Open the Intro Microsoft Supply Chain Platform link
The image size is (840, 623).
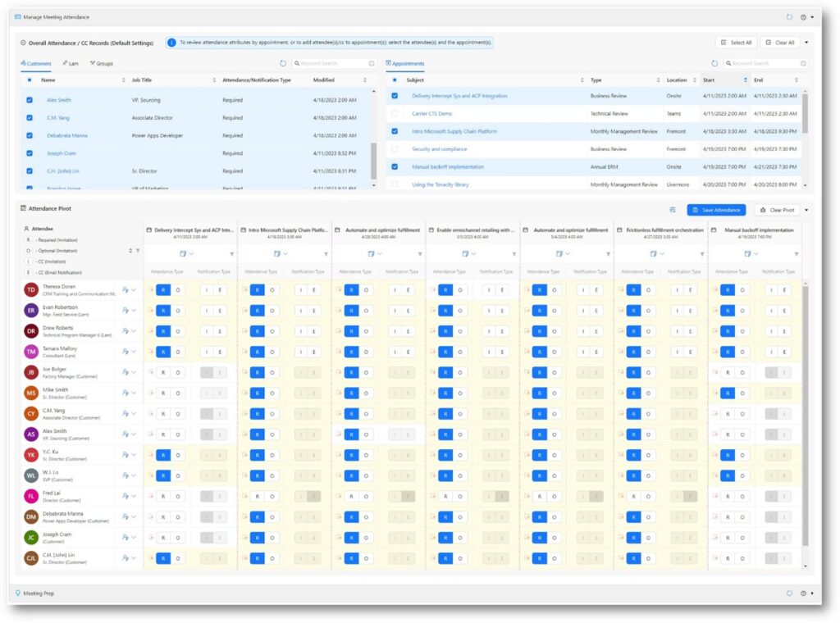(454, 132)
